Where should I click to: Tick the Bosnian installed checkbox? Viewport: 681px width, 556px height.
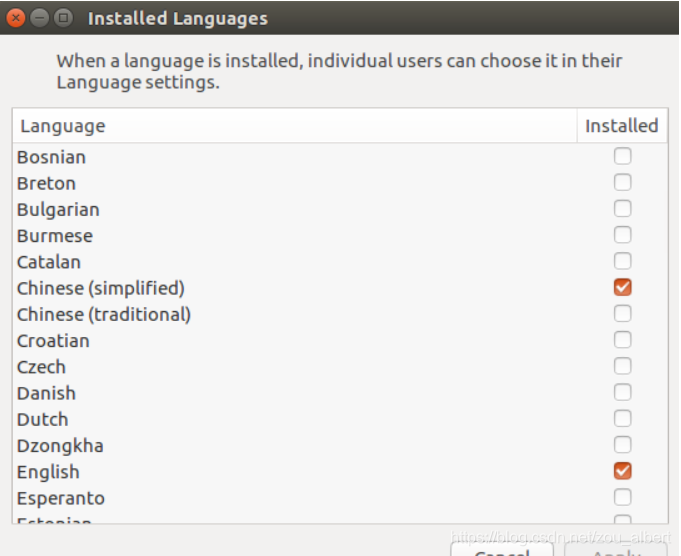tap(622, 156)
